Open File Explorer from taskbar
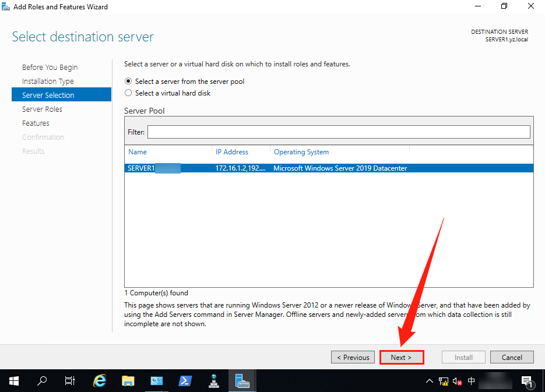545x392 pixels. click(x=128, y=381)
